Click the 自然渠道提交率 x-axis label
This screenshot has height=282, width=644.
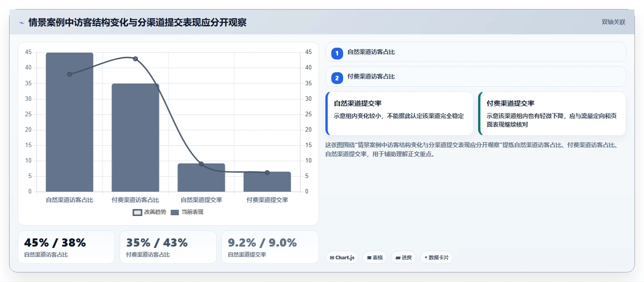[x=201, y=200]
